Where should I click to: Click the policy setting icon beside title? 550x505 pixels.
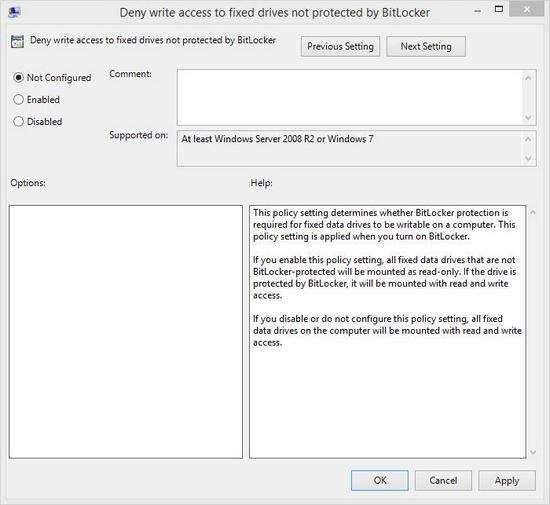pos(17,41)
